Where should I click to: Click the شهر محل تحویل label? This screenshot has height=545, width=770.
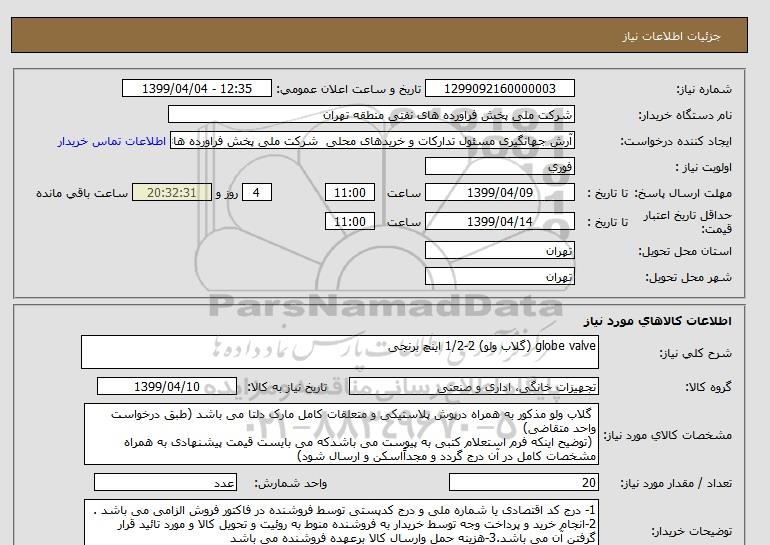coord(688,277)
